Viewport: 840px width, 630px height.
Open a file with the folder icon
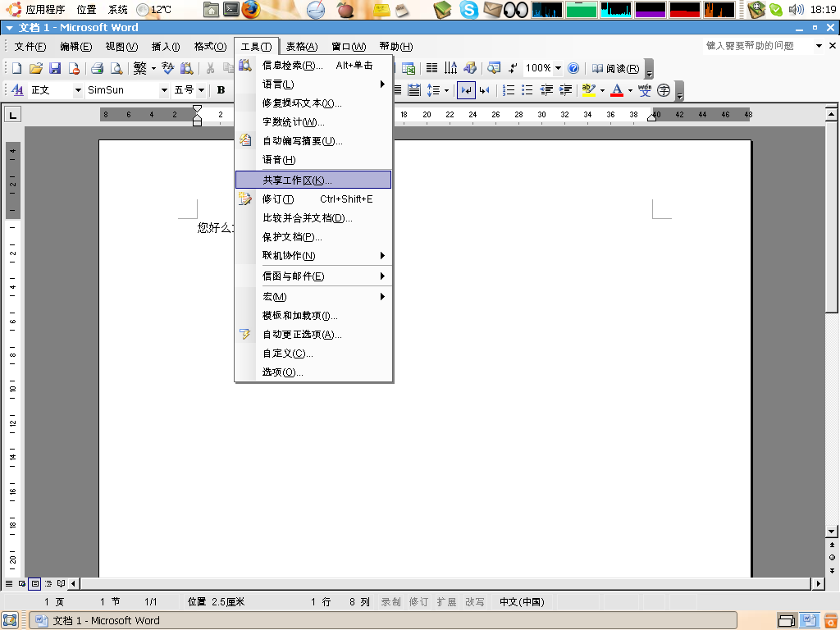(36, 68)
